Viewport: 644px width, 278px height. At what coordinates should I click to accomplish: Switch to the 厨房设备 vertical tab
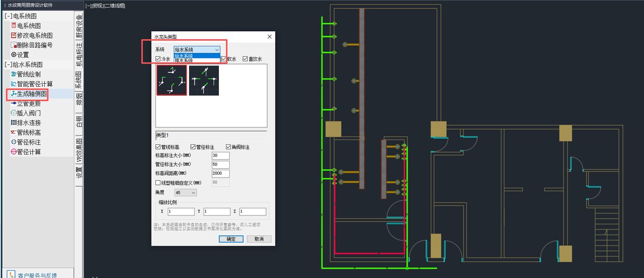[79, 26]
